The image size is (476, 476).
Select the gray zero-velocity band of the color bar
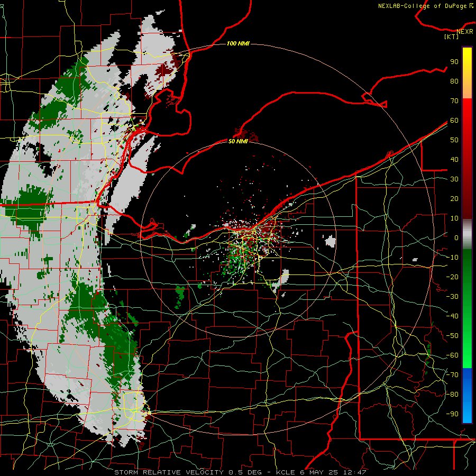pyautogui.click(x=467, y=234)
